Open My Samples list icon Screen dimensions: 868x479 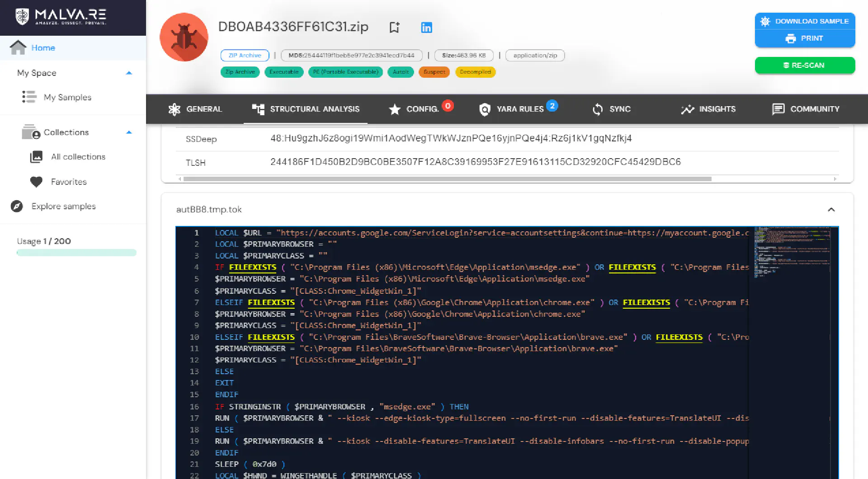click(x=29, y=97)
